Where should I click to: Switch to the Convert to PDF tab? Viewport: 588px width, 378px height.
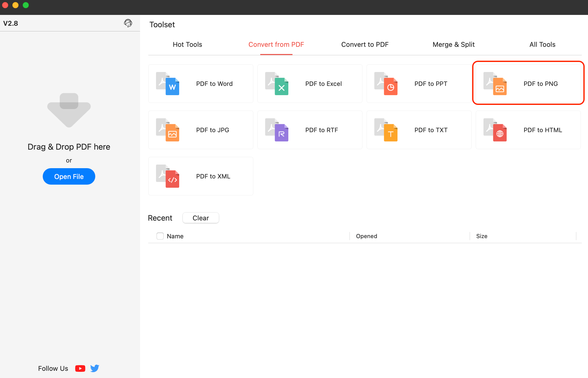coord(365,44)
